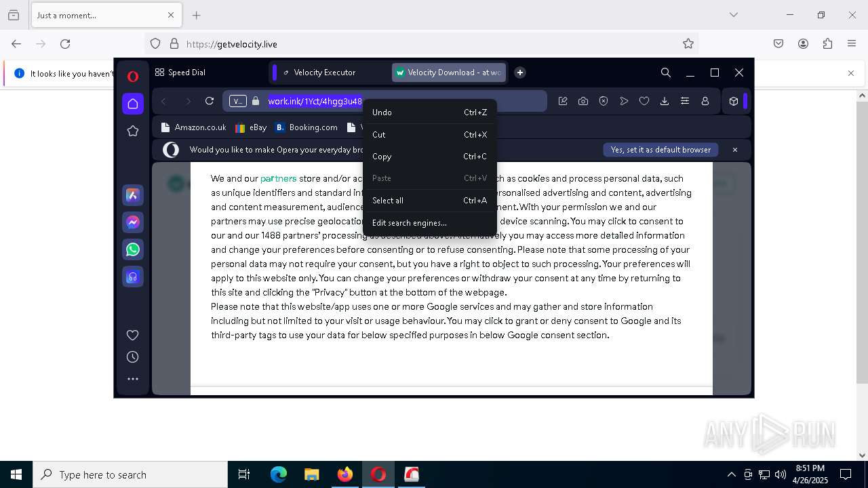This screenshot has height=488, width=868.
Task: Open the volume control in tray
Action: pos(781,474)
